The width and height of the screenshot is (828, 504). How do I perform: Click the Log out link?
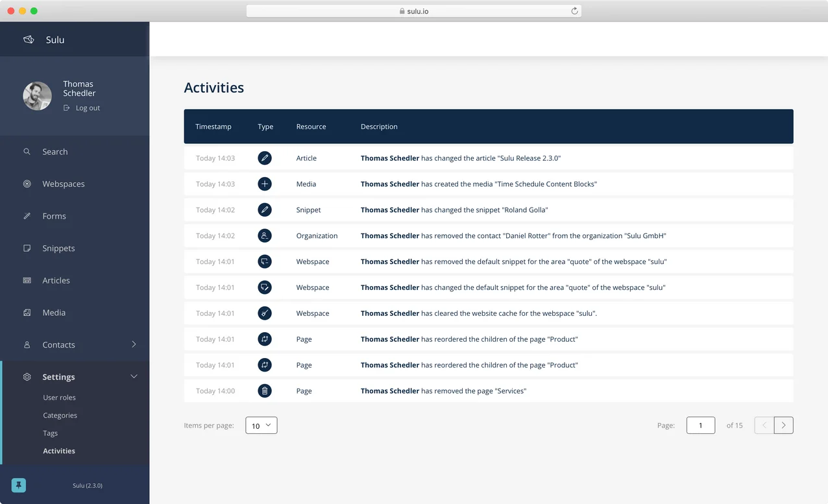pos(82,108)
